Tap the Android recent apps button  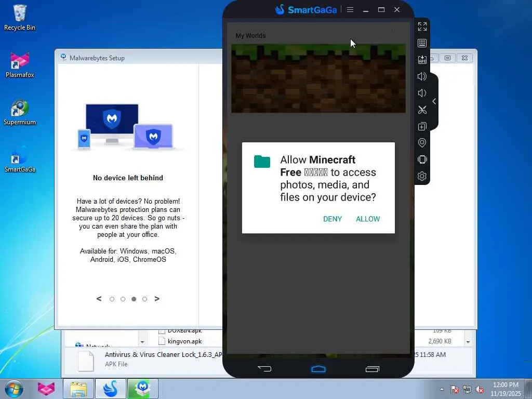[372, 369]
